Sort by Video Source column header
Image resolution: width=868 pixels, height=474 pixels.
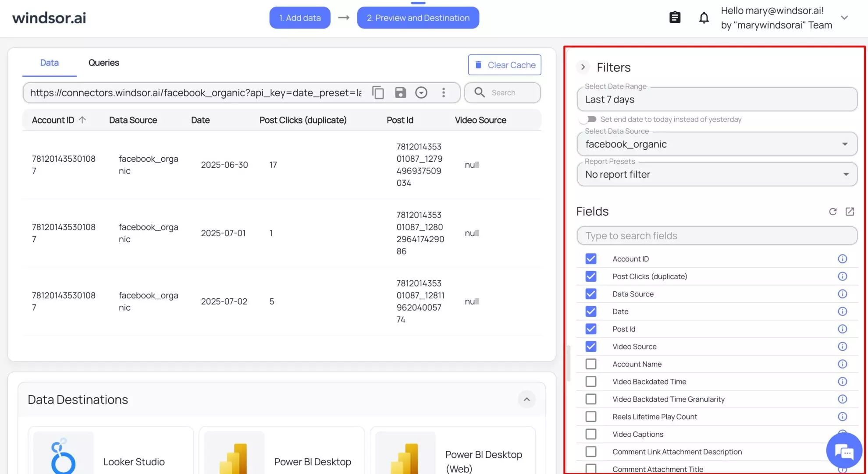[x=480, y=120]
